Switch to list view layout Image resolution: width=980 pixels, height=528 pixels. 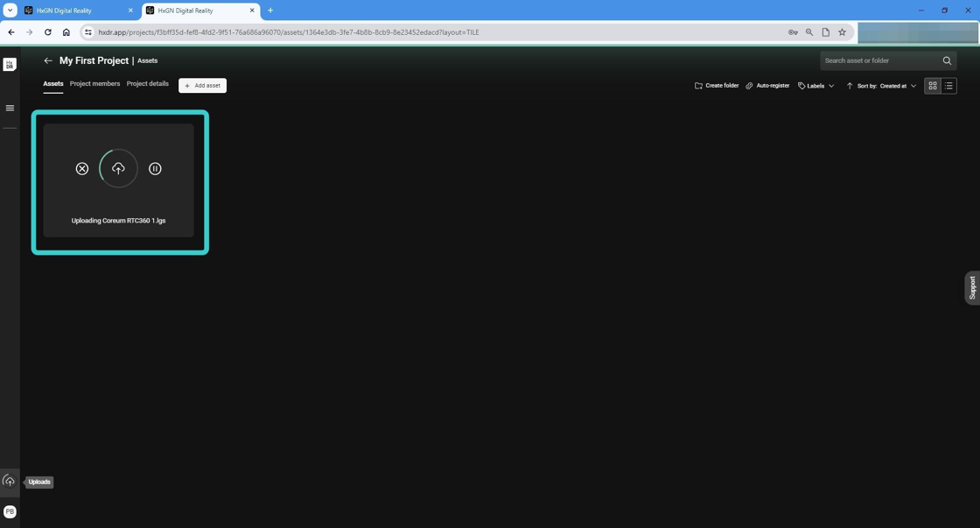pyautogui.click(x=949, y=86)
